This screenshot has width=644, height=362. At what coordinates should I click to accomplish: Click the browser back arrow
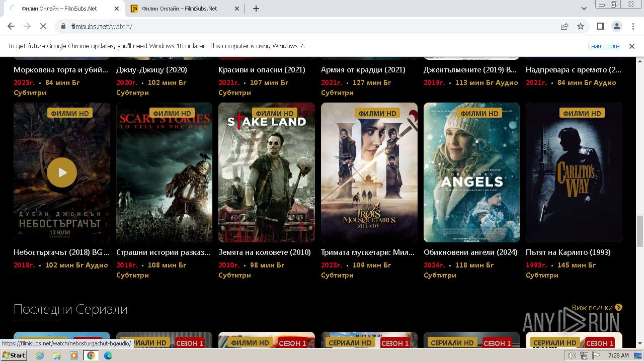coord(11,26)
